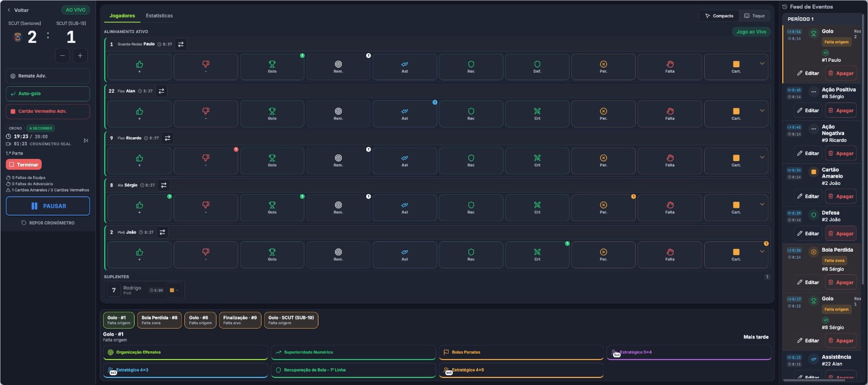Viewport: 868px width, 385px height.
Task: Record a goal for Sérgio
Action: pyautogui.click(x=272, y=208)
